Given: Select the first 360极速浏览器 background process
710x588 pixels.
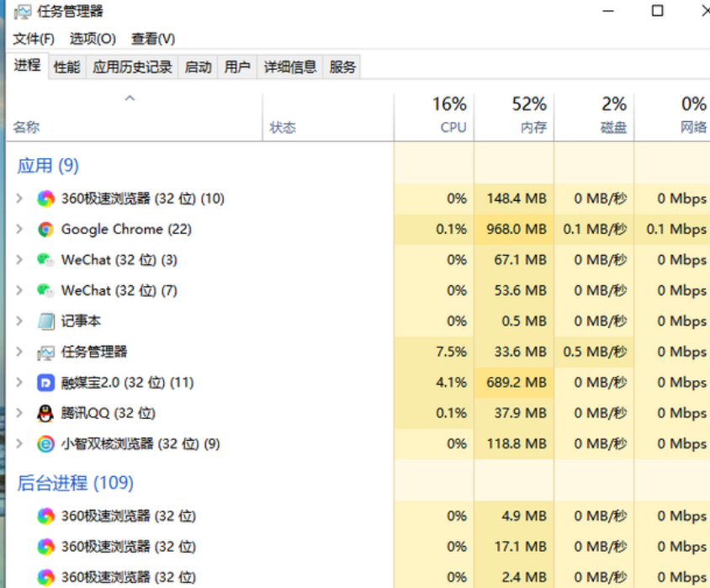Looking at the screenshot, I should [x=358, y=516].
